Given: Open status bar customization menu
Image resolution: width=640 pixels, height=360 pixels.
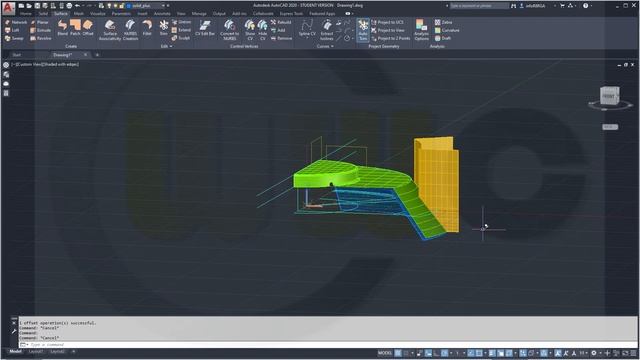Looking at the screenshot, I should (x=633, y=353).
